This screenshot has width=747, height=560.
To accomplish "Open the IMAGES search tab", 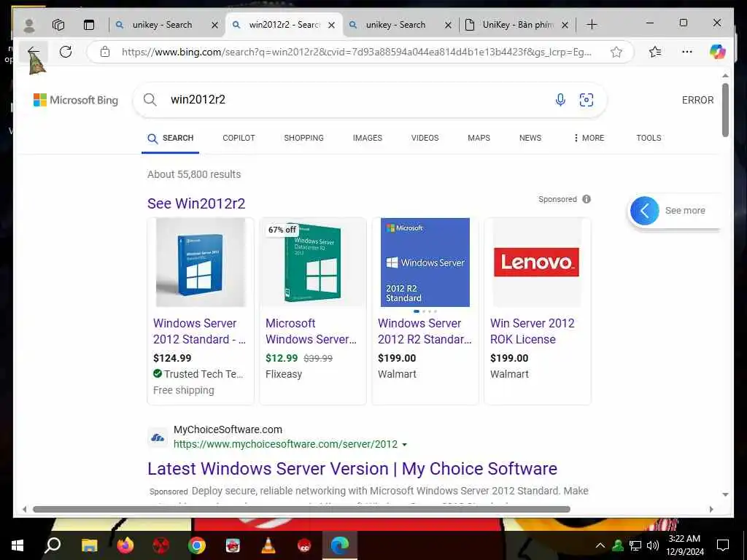I will click(x=368, y=138).
